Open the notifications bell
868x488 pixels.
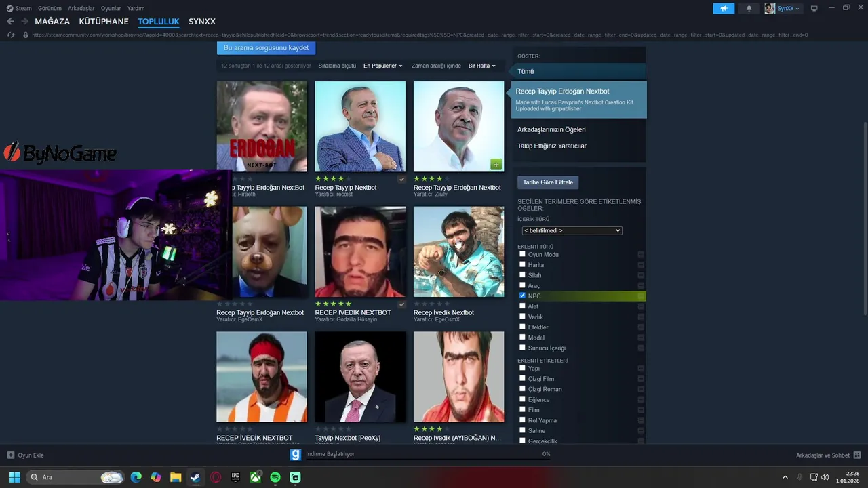(x=749, y=8)
